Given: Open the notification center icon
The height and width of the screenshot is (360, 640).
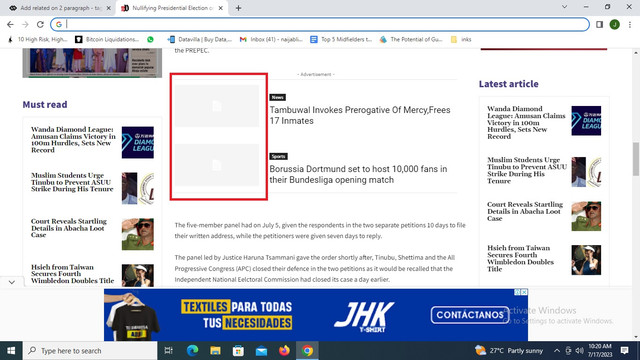Looking at the screenshot, I should 624,351.
